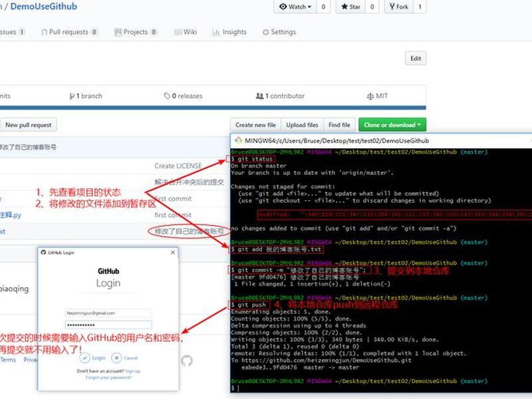Click Forgot your password link
Screen dimensions: 532x399
click(108, 377)
